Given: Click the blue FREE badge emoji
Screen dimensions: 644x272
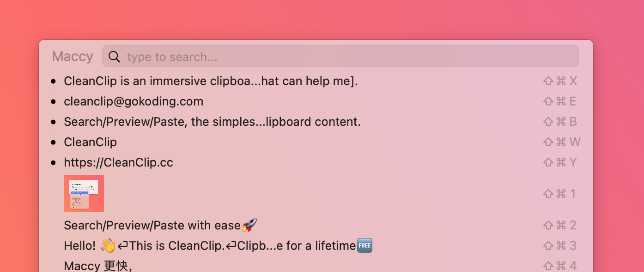Looking at the screenshot, I should [x=365, y=246].
